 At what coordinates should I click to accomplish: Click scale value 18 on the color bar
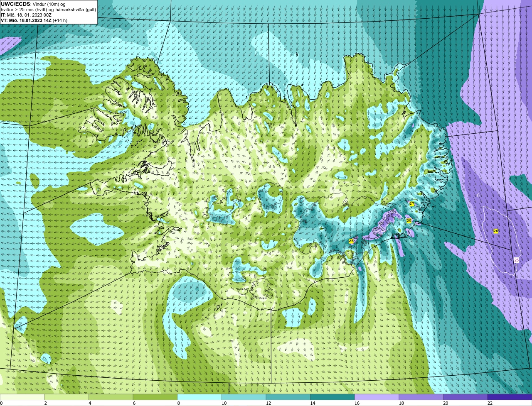tap(401, 403)
